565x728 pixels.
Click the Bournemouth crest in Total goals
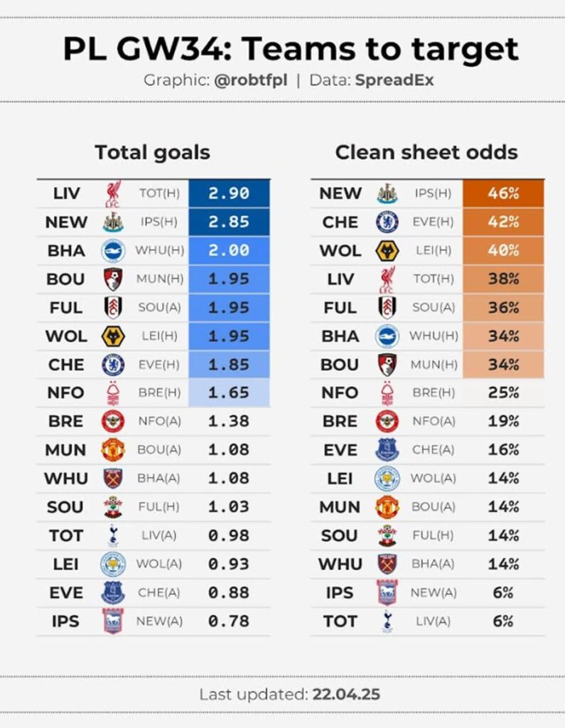pyautogui.click(x=113, y=279)
